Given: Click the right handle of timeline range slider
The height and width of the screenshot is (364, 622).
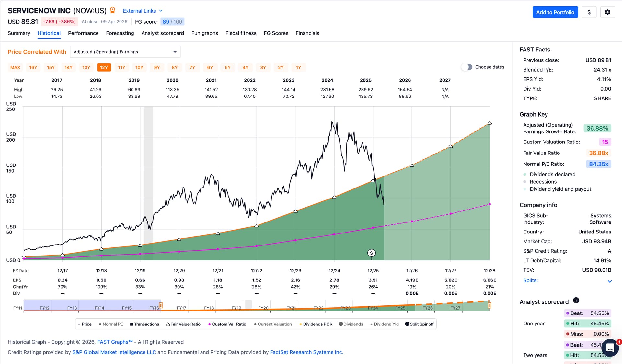Looking at the screenshot, I should (x=490, y=305).
